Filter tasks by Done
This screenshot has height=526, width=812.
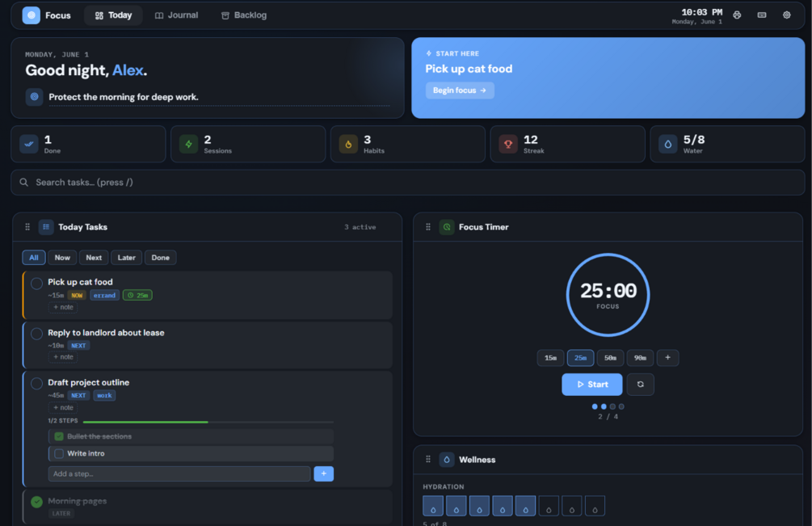(161, 257)
